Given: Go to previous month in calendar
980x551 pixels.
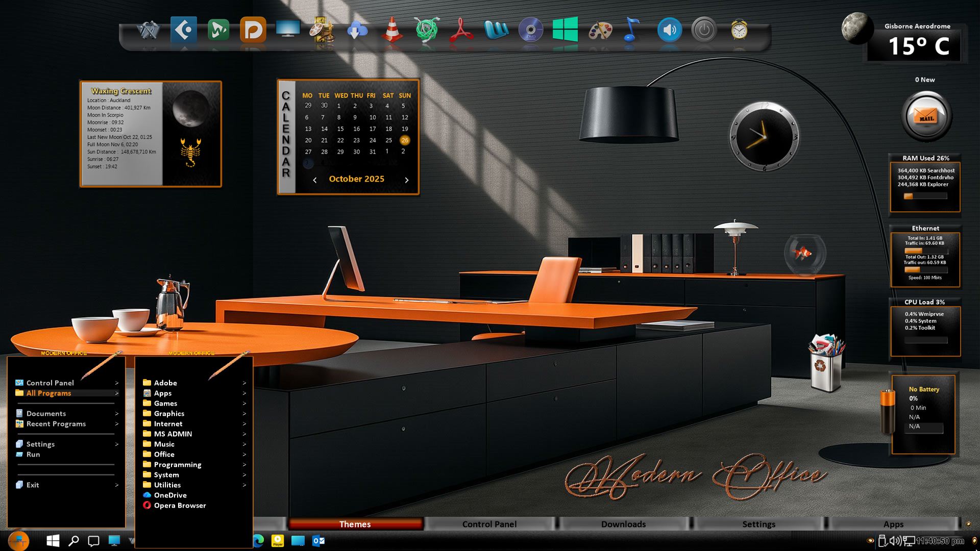Looking at the screenshot, I should [x=315, y=180].
